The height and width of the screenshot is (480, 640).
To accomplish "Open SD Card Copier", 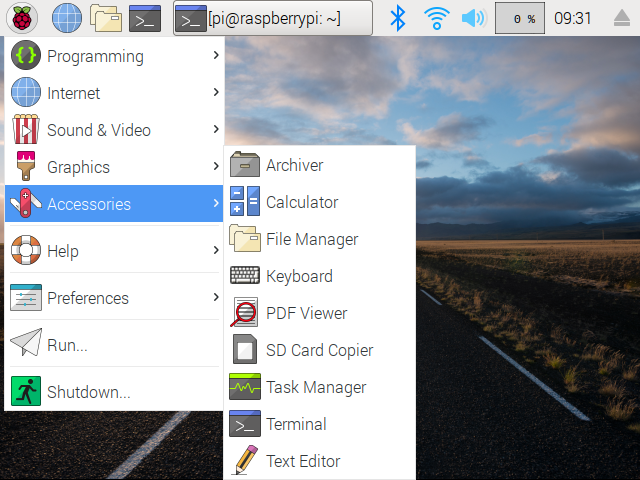I will click(x=320, y=350).
